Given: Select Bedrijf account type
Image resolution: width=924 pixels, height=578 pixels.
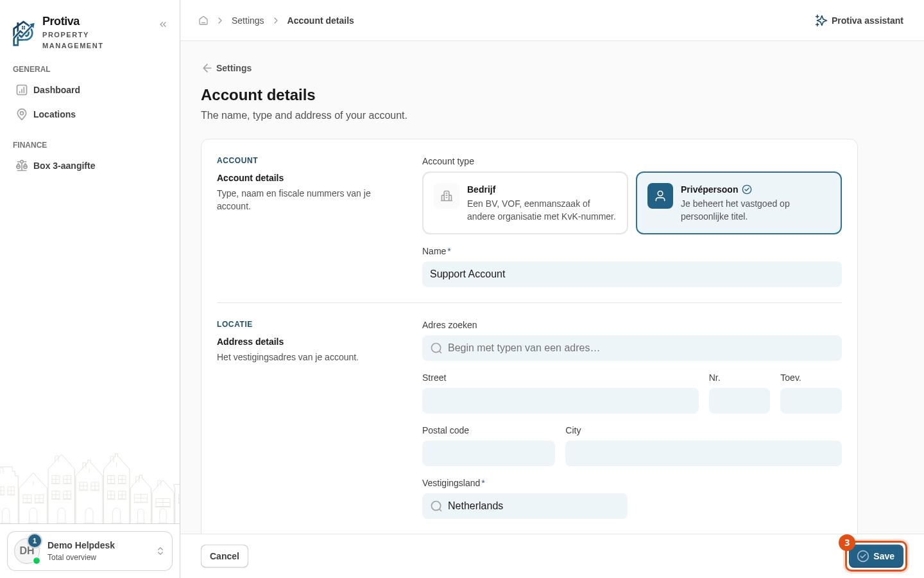Looking at the screenshot, I should [x=525, y=203].
